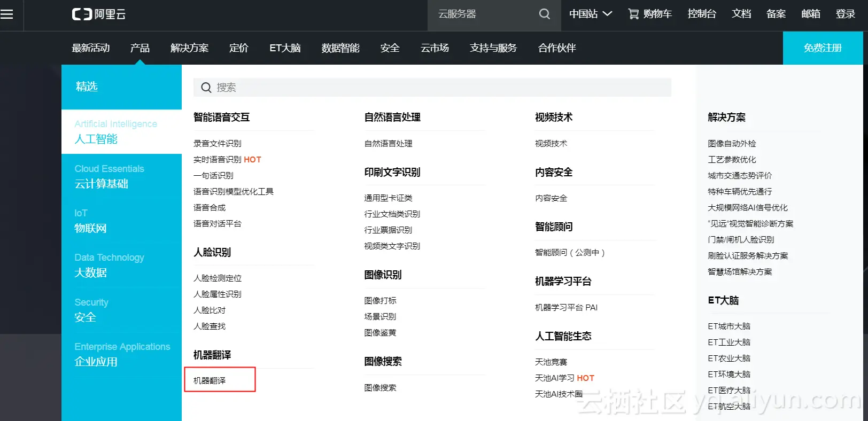Select 云计算基础 sidebar category
This screenshot has height=421, width=868.
point(121,176)
